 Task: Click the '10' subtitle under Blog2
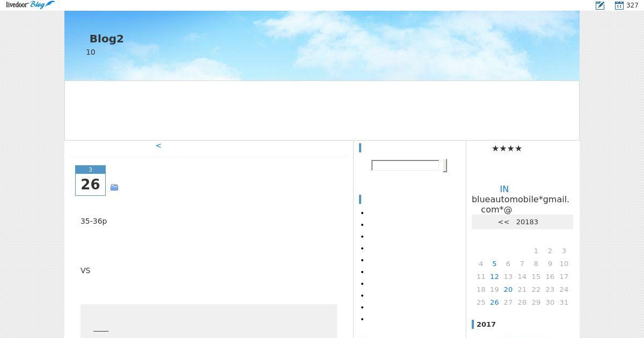pyautogui.click(x=91, y=52)
